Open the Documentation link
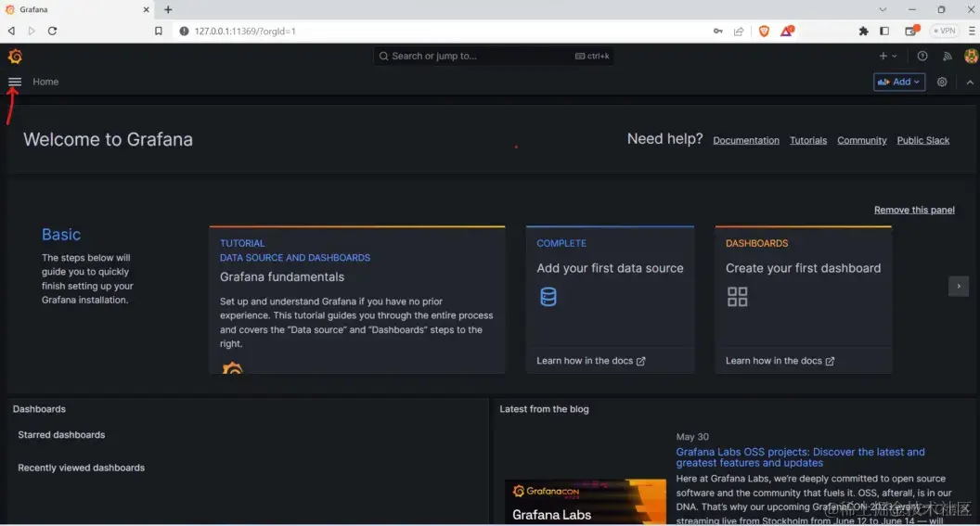 [745, 141]
